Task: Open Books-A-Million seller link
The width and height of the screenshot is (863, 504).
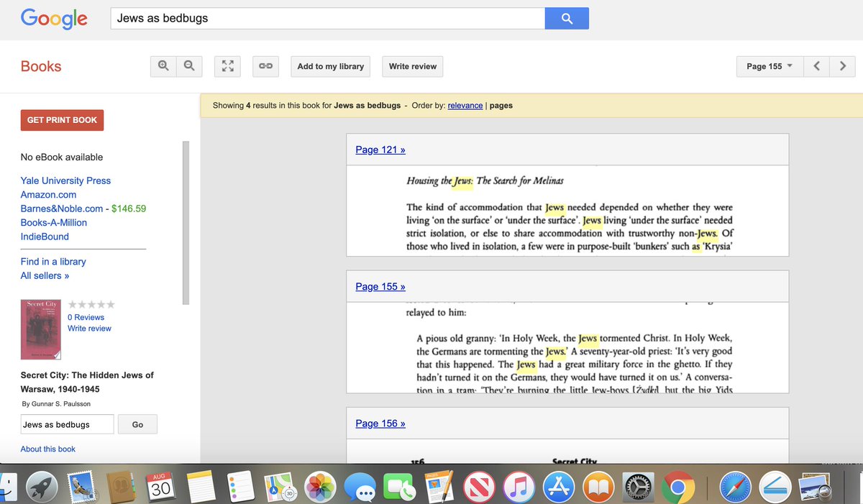Action: pos(55,223)
